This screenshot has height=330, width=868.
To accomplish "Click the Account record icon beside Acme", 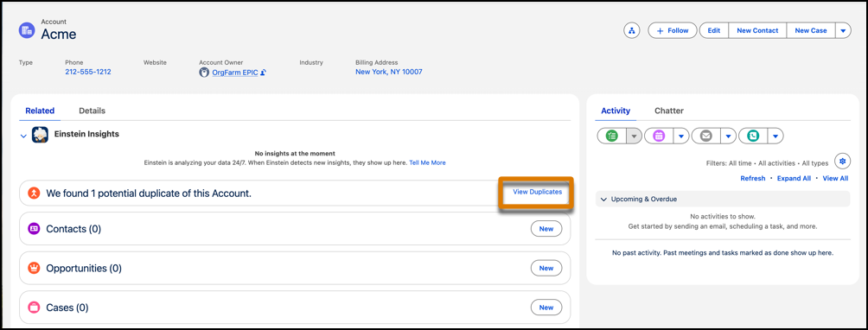I will (x=27, y=30).
